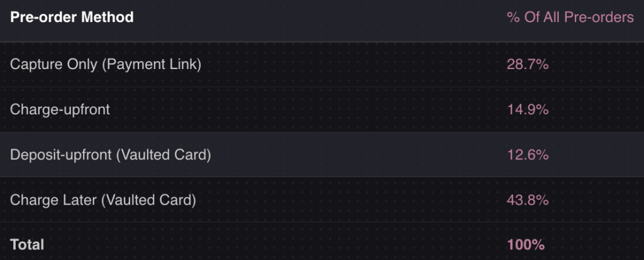644x260 pixels.
Task: Select the % Of All Pre-orders header
Action: (570, 18)
